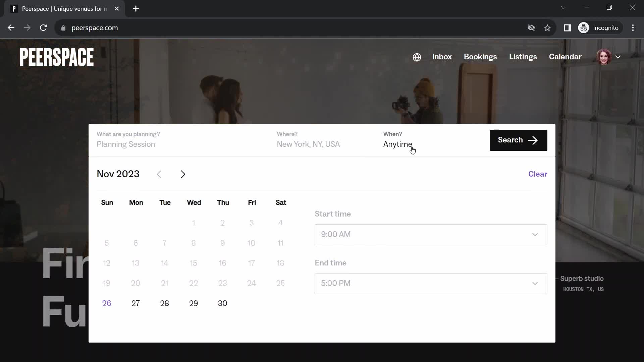Open the Inbox section
644x362 pixels.
442,57
